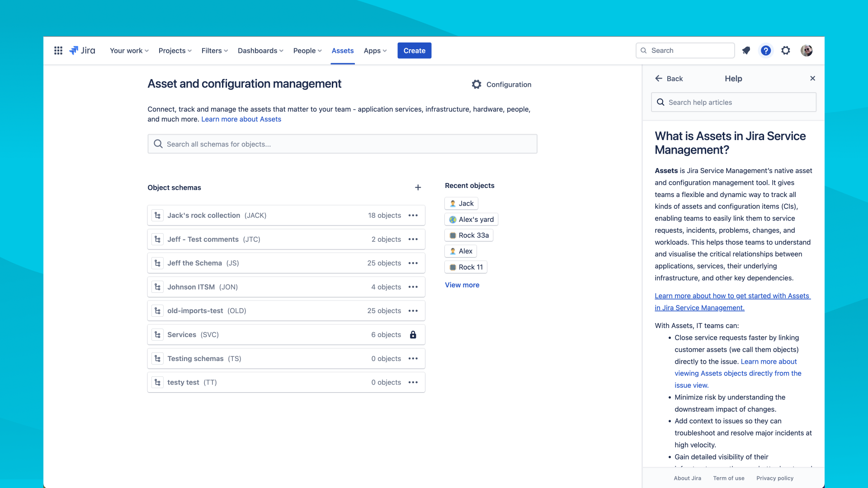Click the lock icon on Services schema
The image size is (868, 488).
pos(413,335)
